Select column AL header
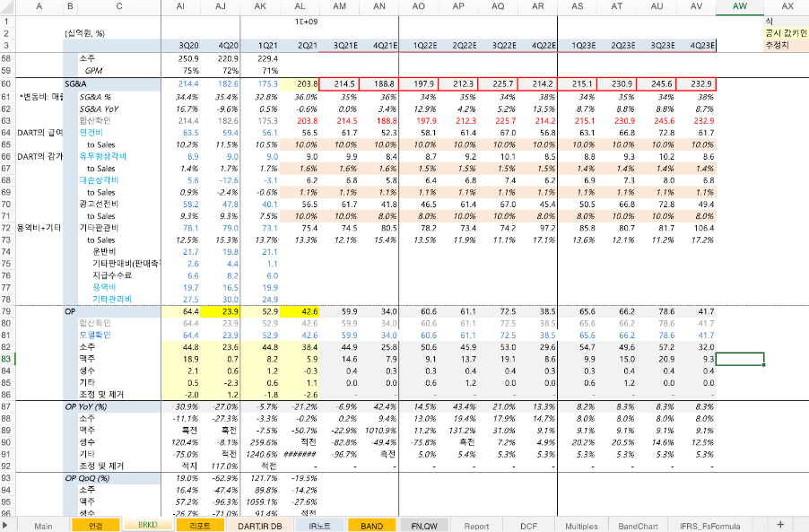The image size is (809, 532). [300, 6]
